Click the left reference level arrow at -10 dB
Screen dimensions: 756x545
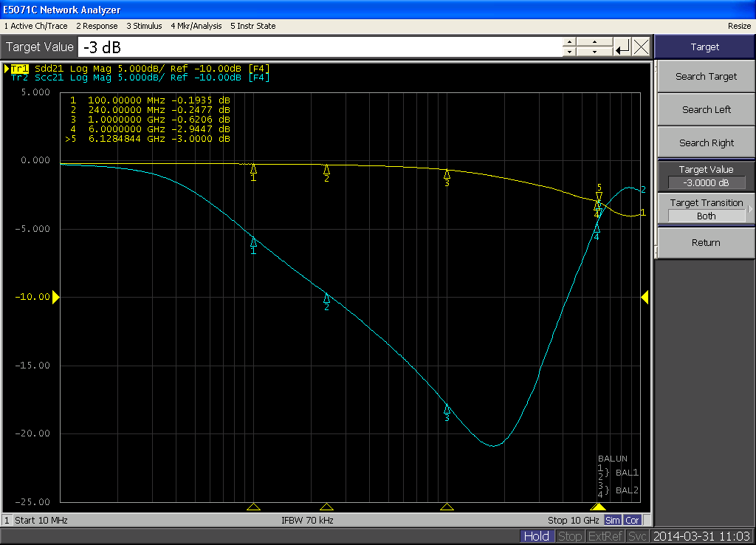coord(55,297)
